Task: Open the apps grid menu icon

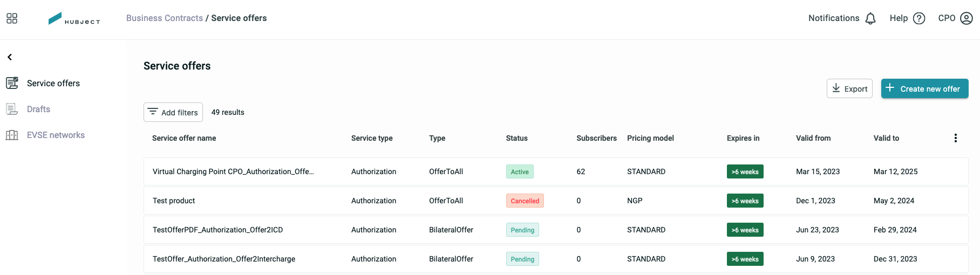Action: (12, 18)
